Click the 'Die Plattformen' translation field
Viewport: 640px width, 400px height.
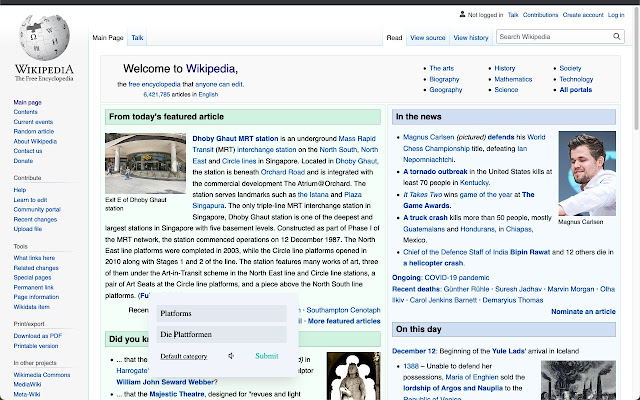pyautogui.click(x=222, y=334)
